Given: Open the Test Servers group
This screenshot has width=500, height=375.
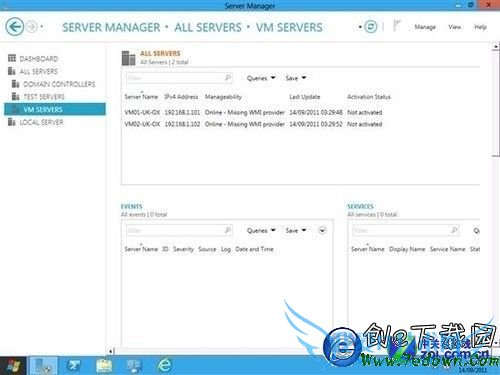Looking at the screenshot, I should 44,97.
